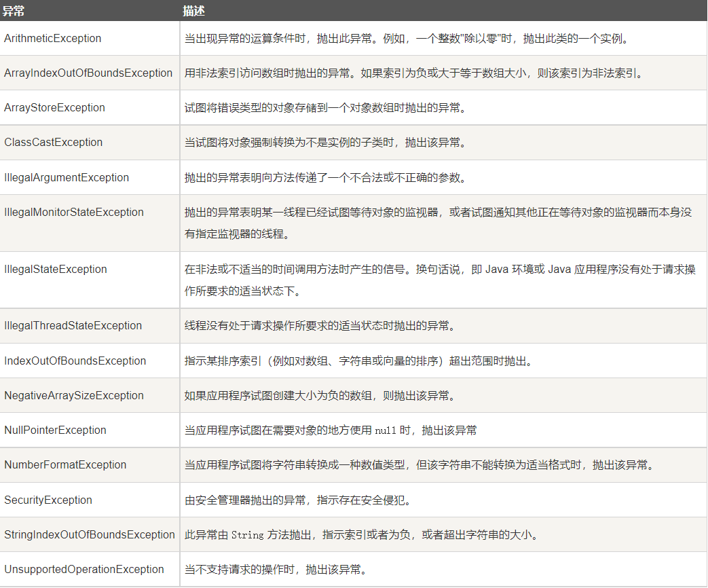Viewport: 708px width, 588px height.
Task: Select IllegalArgumentException in the first column
Action: (x=67, y=178)
